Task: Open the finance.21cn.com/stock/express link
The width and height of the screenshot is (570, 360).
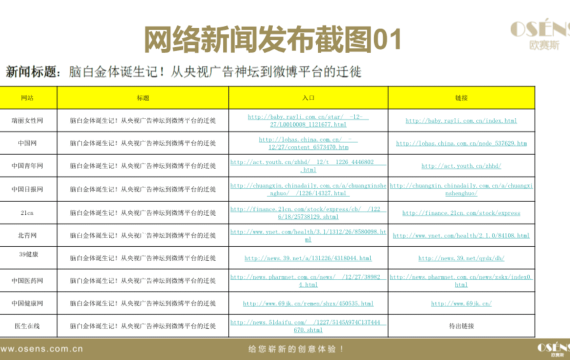Action: click(461, 213)
